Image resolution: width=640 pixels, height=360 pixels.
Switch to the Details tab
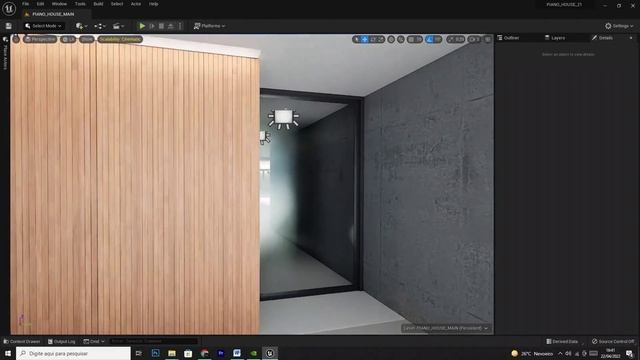[x=602, y=38]
